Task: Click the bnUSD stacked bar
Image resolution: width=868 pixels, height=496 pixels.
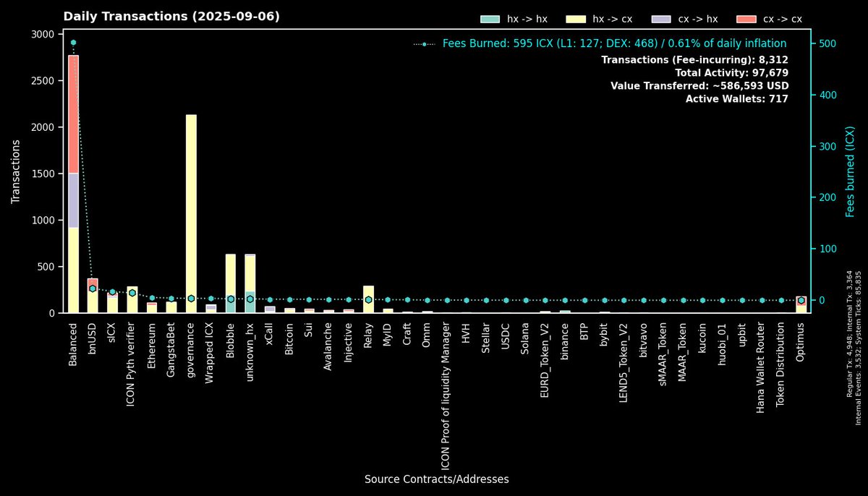Action: point(93,296)
